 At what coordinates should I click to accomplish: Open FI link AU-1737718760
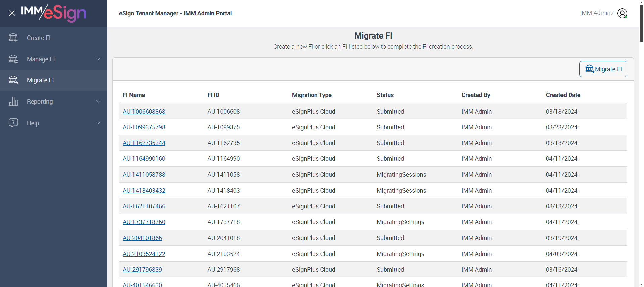tap(144, 222)
